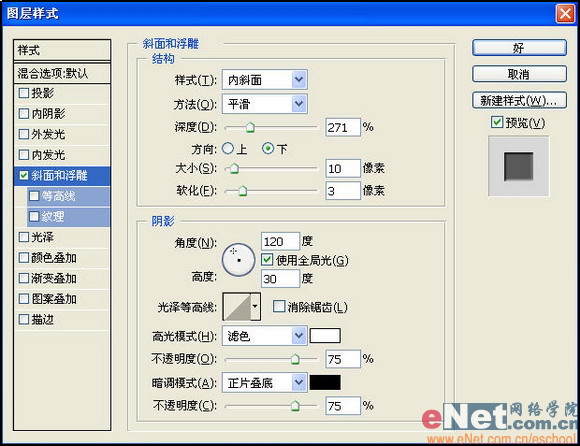Select the 上 (Up) direction radio button

click(228, 149)
